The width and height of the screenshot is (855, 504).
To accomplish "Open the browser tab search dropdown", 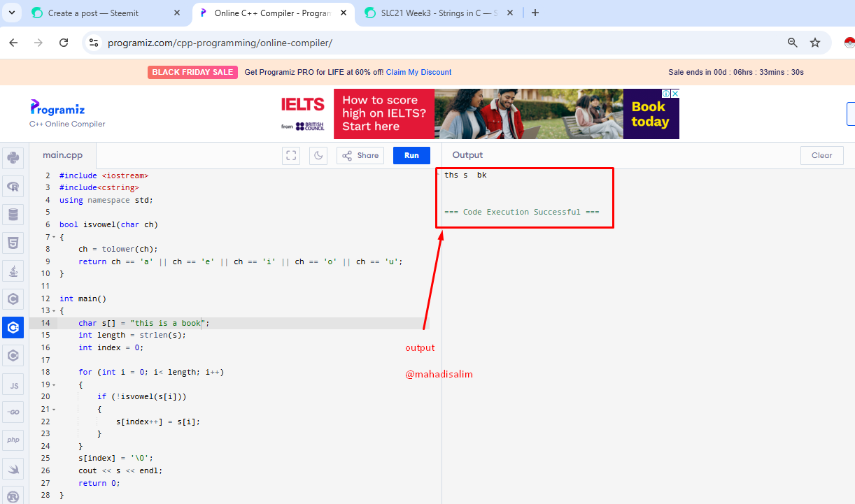I will tap(11, 13).
